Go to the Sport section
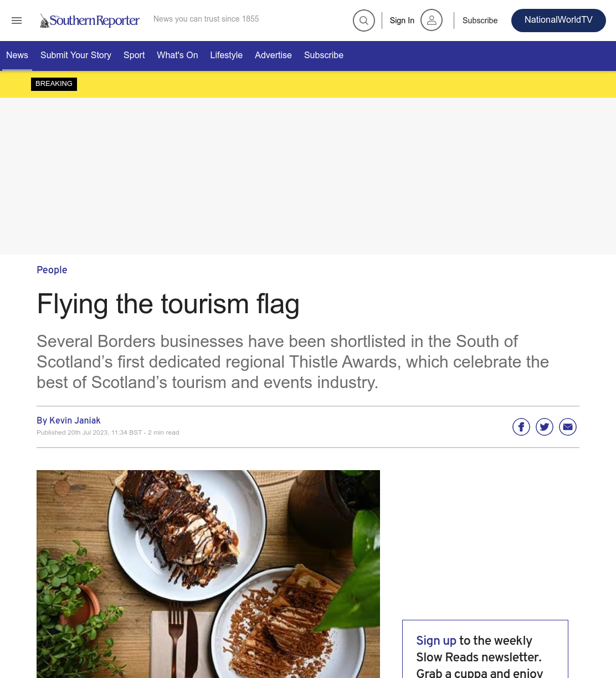This screenshot has height=678, width=616. click(x=134, y=55)
